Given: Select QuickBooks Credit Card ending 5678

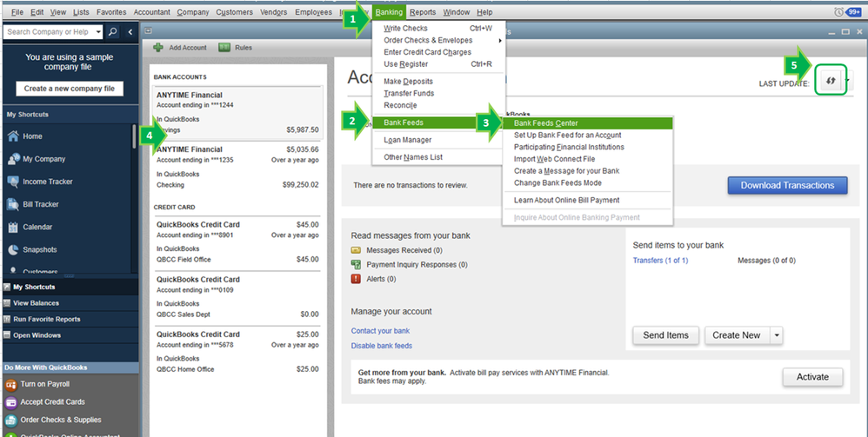Looking at the screenshot, I should [x=237, y=352].
